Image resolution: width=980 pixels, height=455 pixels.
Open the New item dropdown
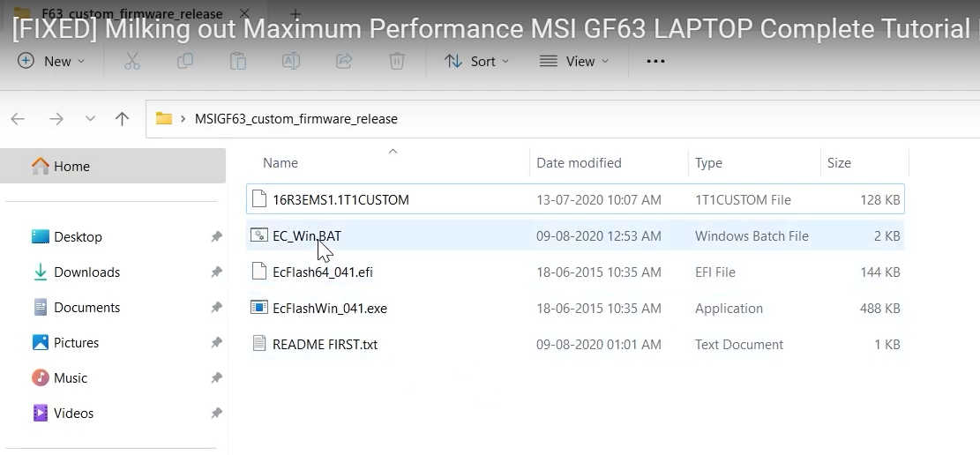click(x=51, y=61)
